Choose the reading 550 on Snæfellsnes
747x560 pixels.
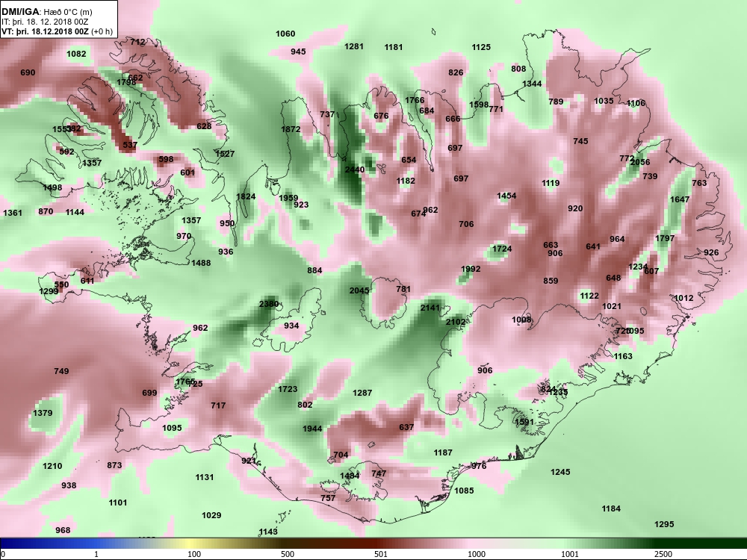[61, 284]
